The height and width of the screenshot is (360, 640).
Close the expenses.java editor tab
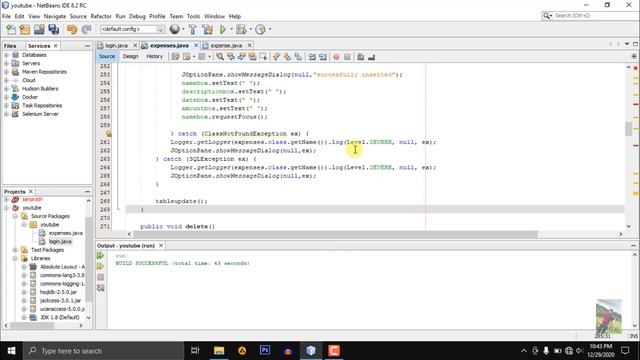[x=196, y=45]
